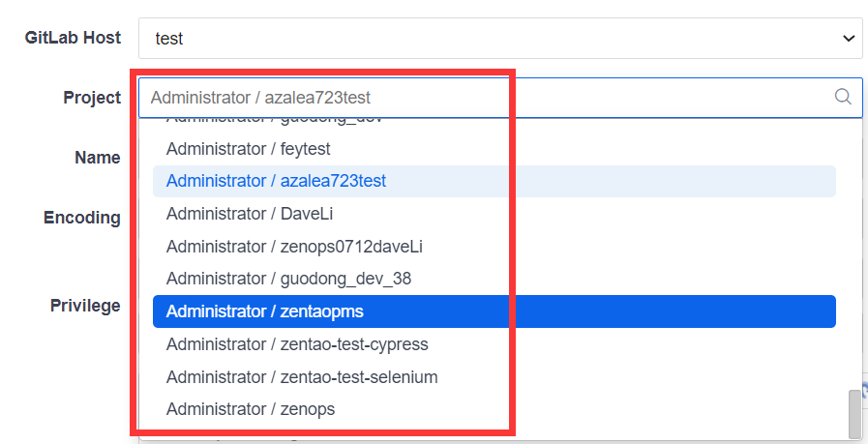The width and height of the screenshot is (868, 444).
Task: Choose Administrator / guodong_dev_38 project
Action: click(x=288, y=279)
